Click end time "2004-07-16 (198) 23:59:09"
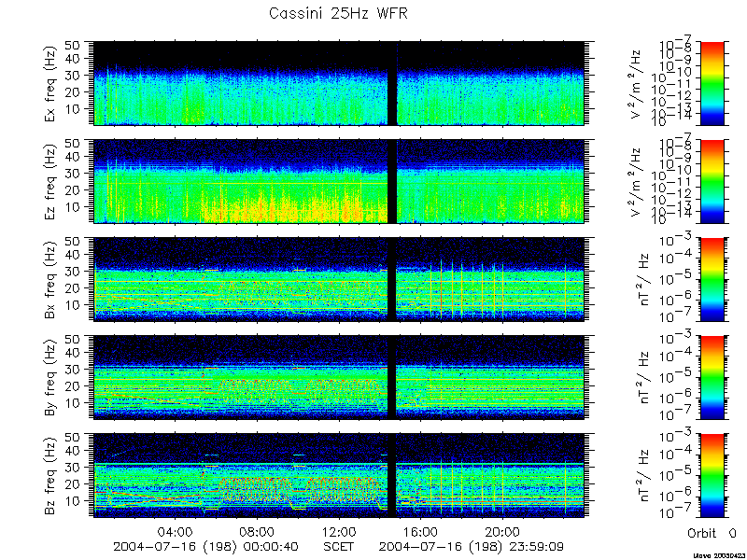 click(x=472, y=546)
